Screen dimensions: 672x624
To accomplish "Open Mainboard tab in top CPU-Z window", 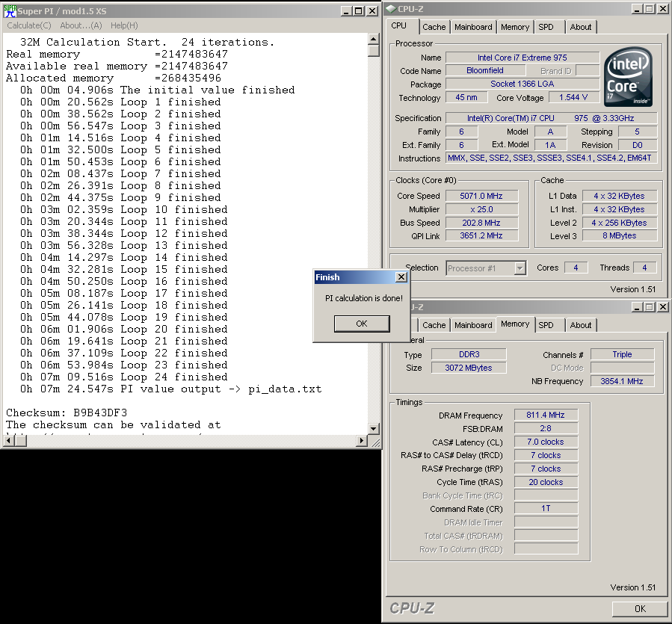I will pyautogui.click(x=473, y=27).
